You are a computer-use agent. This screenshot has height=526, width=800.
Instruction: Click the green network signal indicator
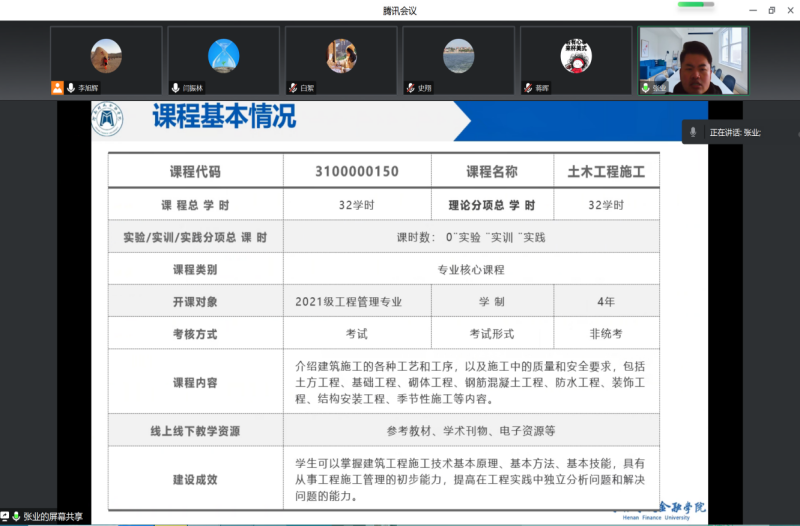[690, 5]
